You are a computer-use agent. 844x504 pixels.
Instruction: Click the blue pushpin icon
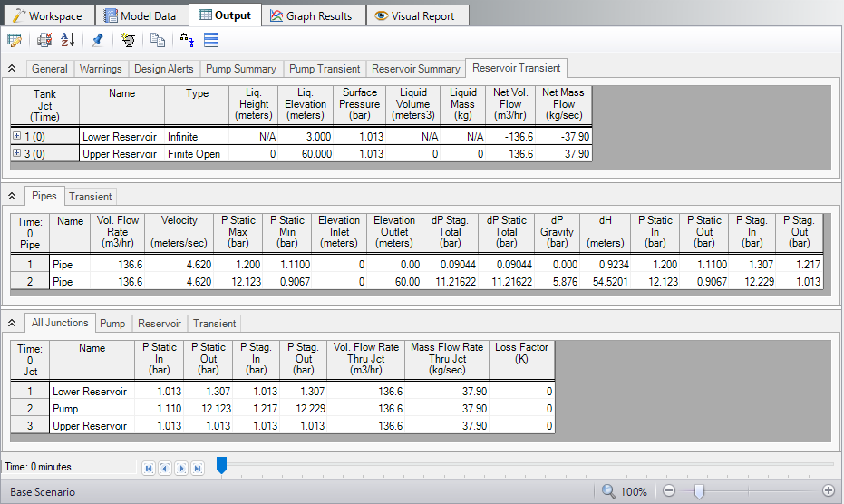tap(97, 40)
